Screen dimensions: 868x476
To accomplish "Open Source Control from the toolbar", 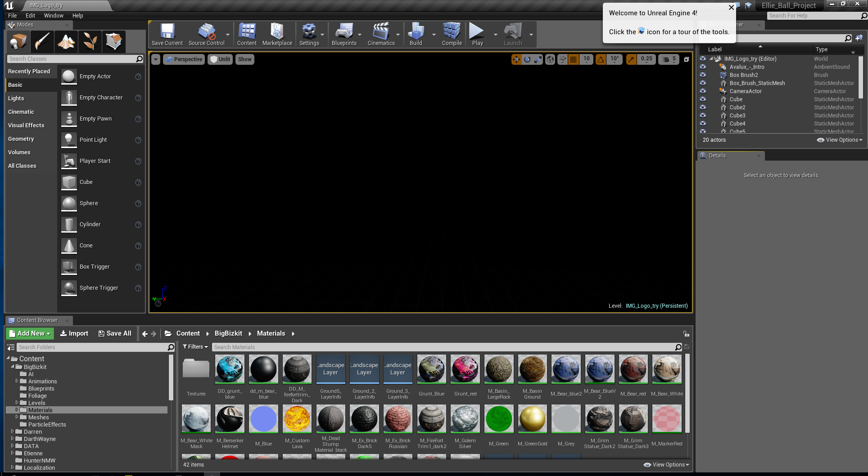I will click(x=206, y=34).
